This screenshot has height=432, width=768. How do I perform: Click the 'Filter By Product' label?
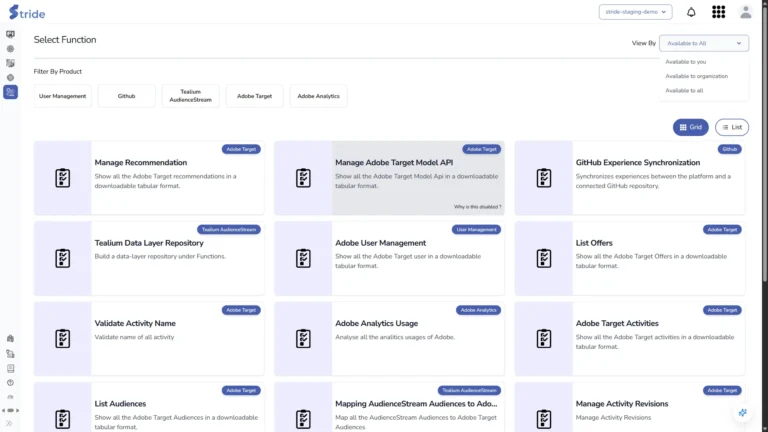pyautogui.click(x=57, y=72)
